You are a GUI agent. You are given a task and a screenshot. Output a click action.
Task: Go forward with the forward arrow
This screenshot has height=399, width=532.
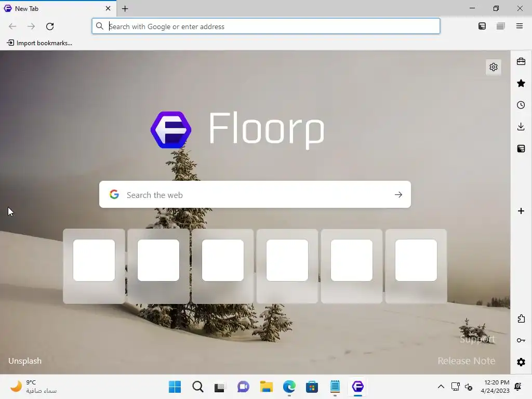point(31,26)
